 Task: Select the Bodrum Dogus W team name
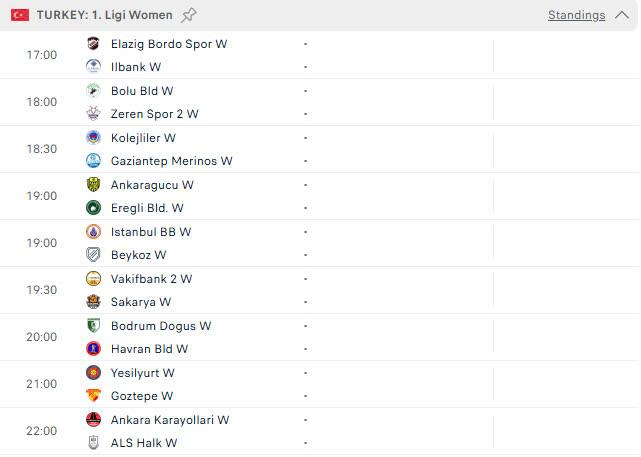161,326
